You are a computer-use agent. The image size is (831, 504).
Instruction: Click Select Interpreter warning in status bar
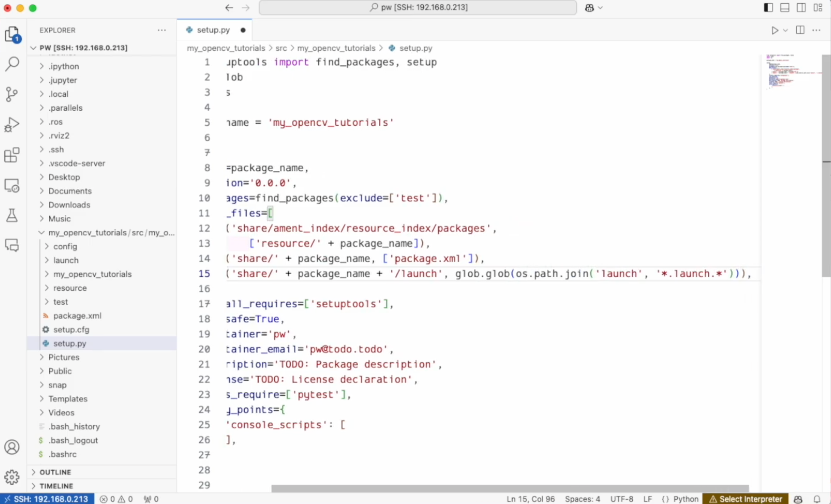(x=746, y=499)
